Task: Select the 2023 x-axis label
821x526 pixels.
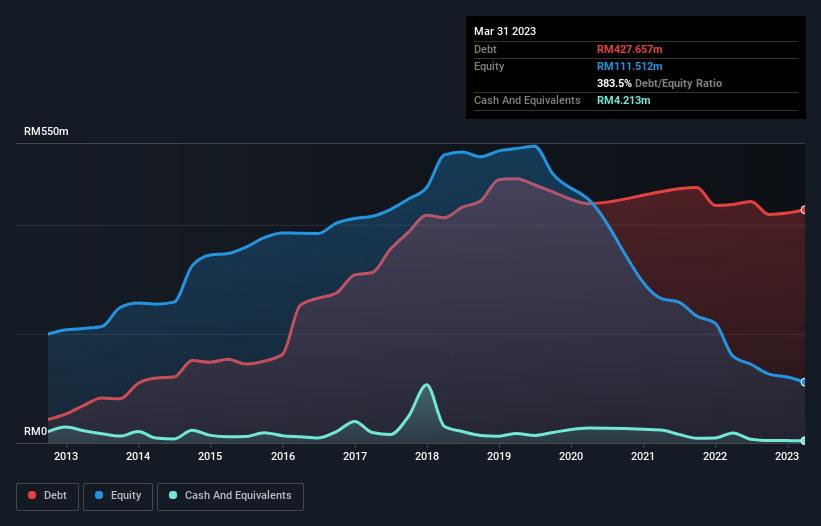Action: (787, 456)
